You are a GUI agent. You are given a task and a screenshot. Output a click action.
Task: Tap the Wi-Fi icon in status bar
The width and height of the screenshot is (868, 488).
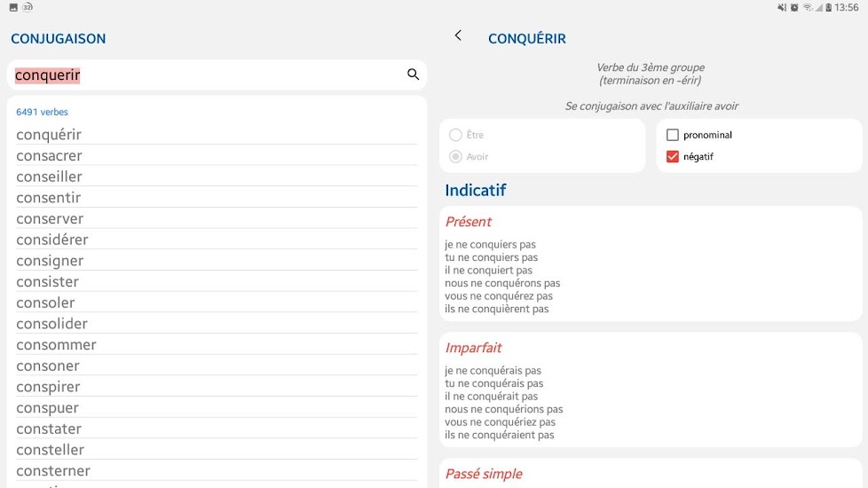coord(808,7)
